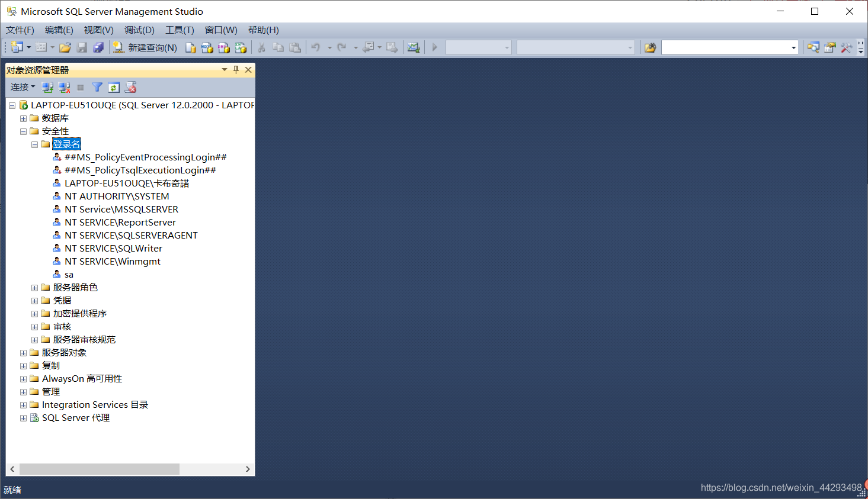Open the 工具(T) menu
This screenshot has width=868, height=499.
point(180,30)
